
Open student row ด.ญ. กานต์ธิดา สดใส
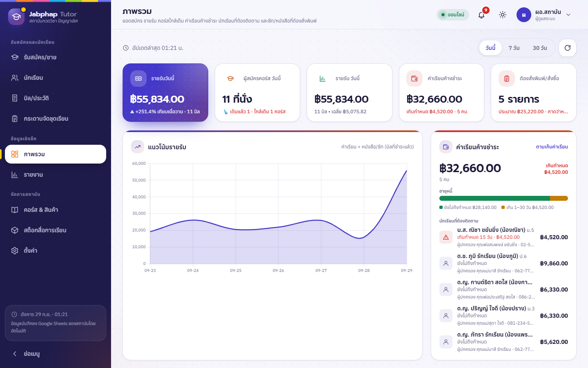503,289
